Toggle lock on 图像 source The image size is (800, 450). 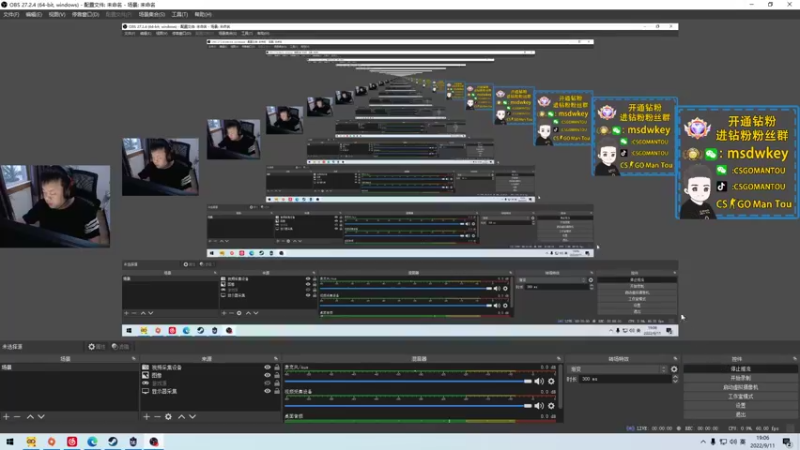click(277, 375)
